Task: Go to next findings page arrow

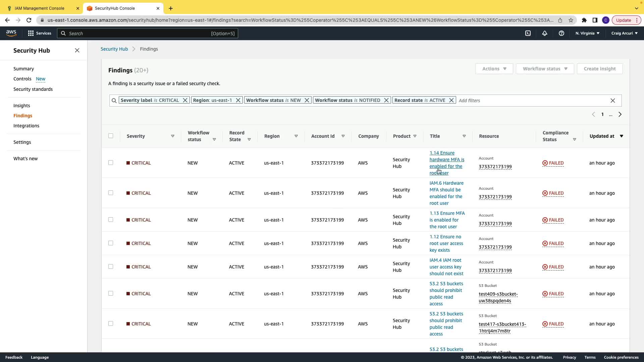Action: coord(620,114)
